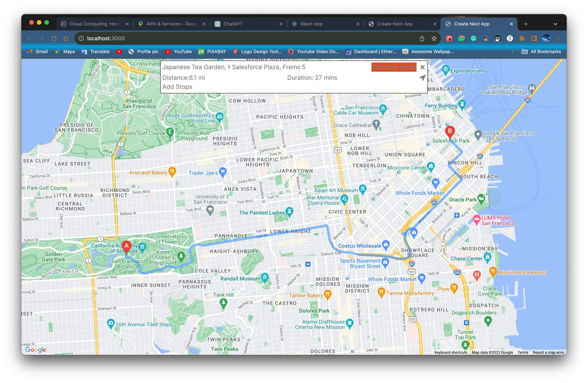The width and height of the screenshot is (588, 383).
Task: Open the Awesome Wallpapers bookmark
Action: point(428,52)
